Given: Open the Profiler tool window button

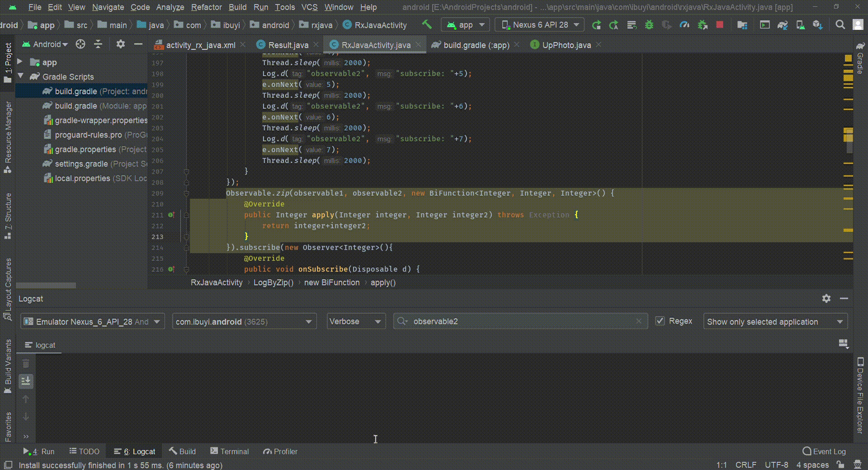Looking at the screenshot, I should point(280,451).
